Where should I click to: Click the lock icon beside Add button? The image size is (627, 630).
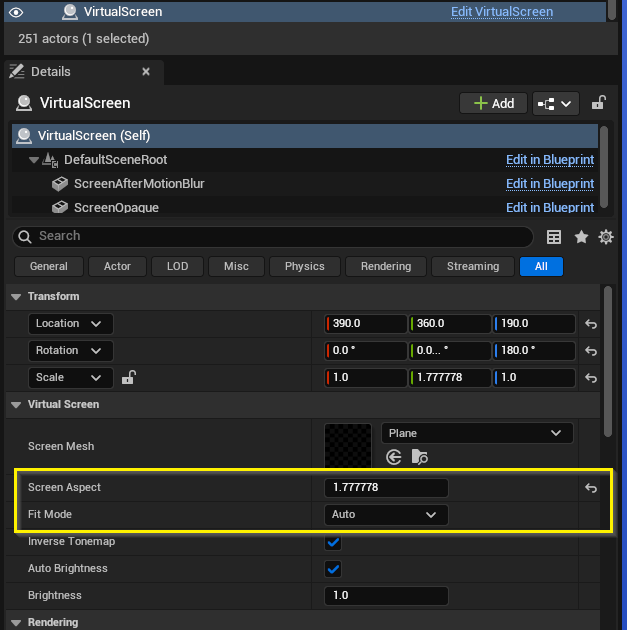tap(598, 103)
